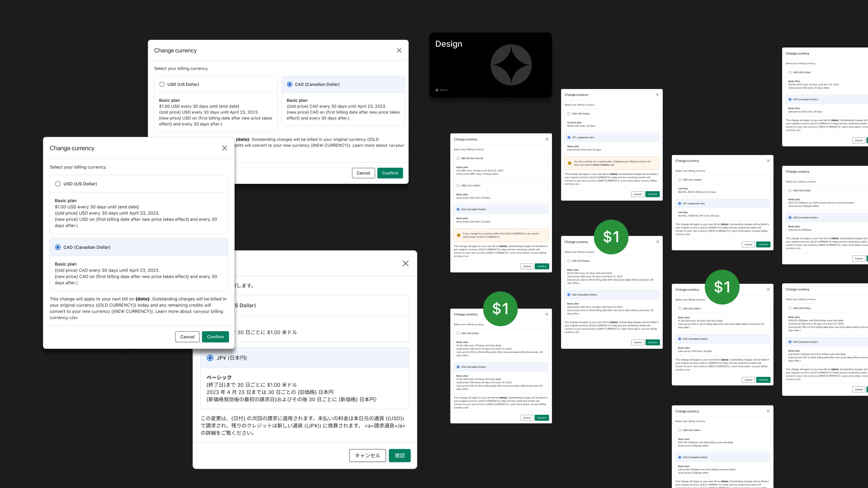
Task: Select JPY radio in custom plan dialog
Action: [x=569, y=137]
